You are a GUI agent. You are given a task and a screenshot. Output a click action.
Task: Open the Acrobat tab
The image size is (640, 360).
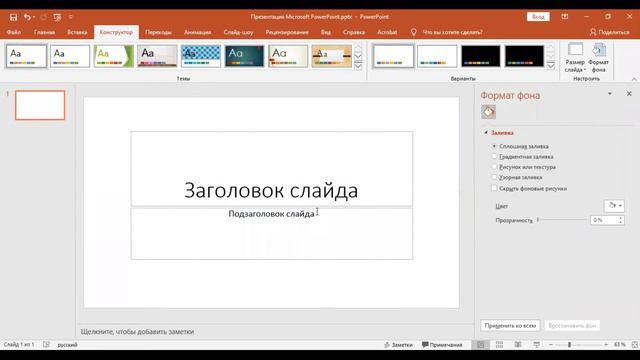[x=387, y=32]
